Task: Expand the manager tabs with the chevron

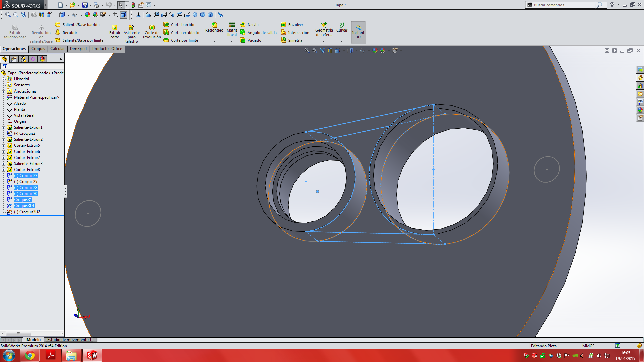Action: click(61, 59)
